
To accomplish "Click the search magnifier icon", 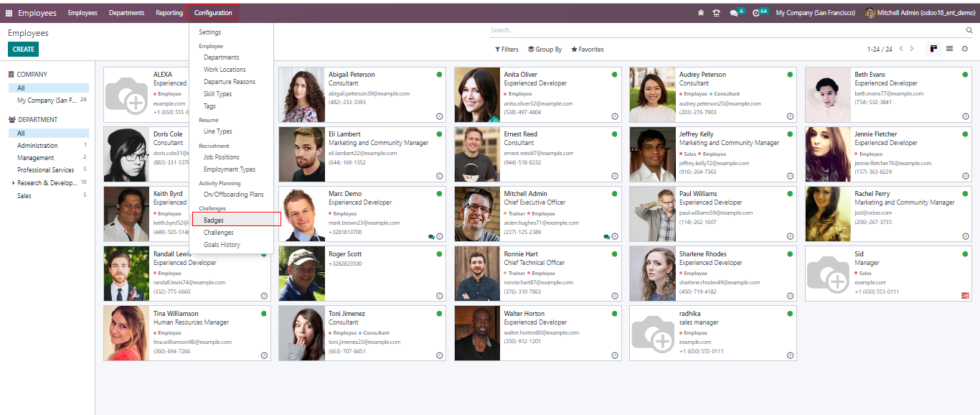I will click(x=969, y=30).
